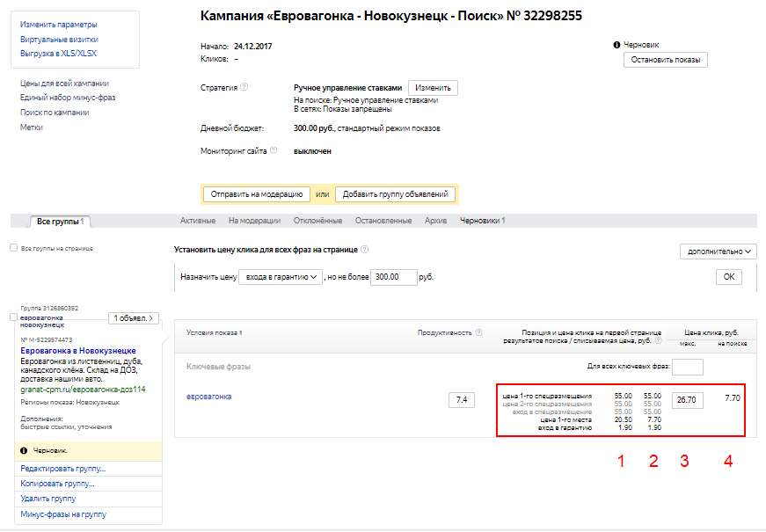Open the help icon near списываемая цена
766x532 pixels.
(x=658, y=340)
